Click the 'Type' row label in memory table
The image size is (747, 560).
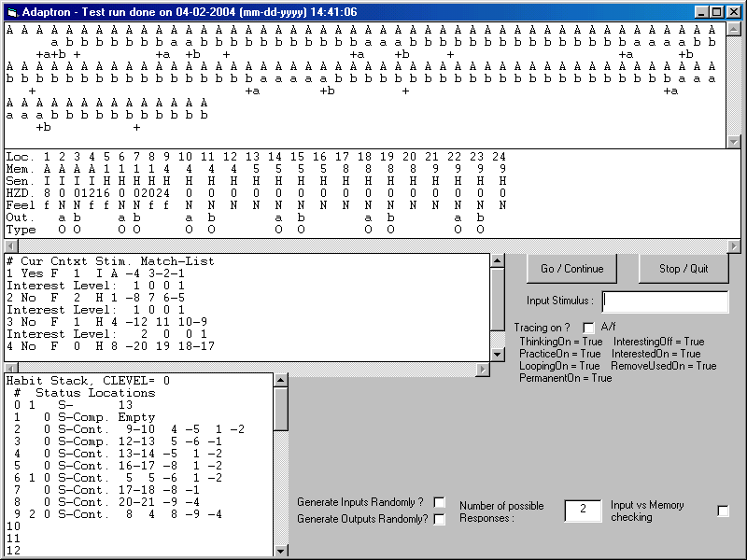pos(21,230)
